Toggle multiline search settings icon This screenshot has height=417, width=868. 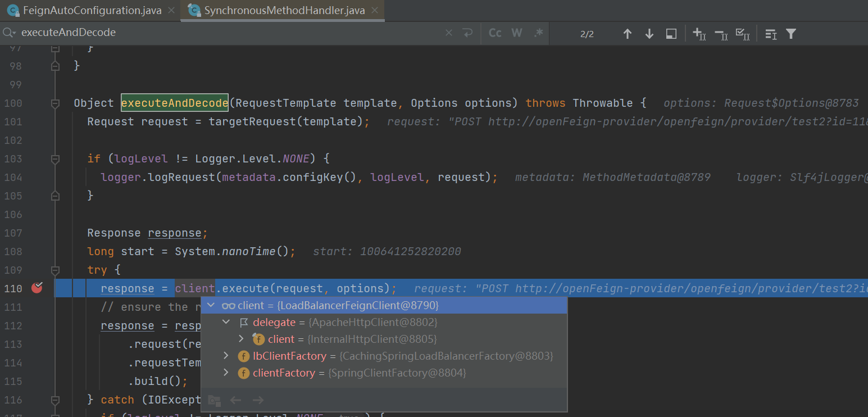pos(771,34)
